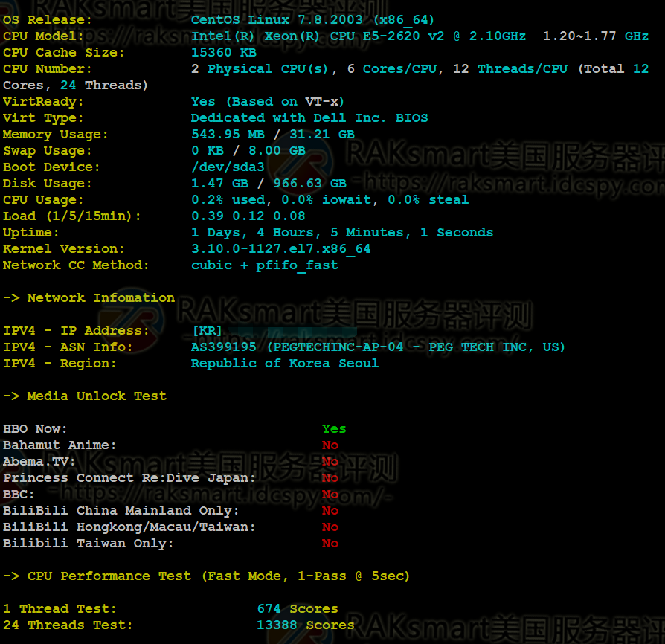The width and height of the screenshot is (665, 644).
Task: Click the "Bahamut Anime:" label
Action: (60, 445)
